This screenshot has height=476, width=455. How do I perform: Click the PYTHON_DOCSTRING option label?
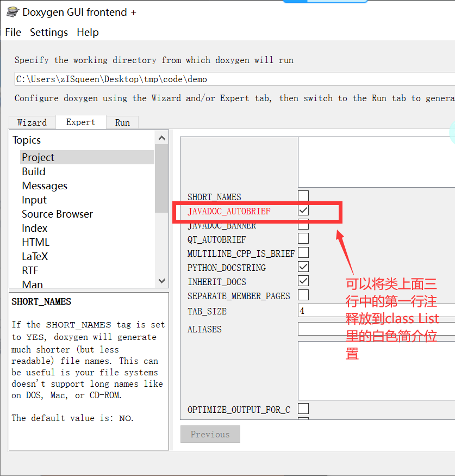click(x=227, y=268)
